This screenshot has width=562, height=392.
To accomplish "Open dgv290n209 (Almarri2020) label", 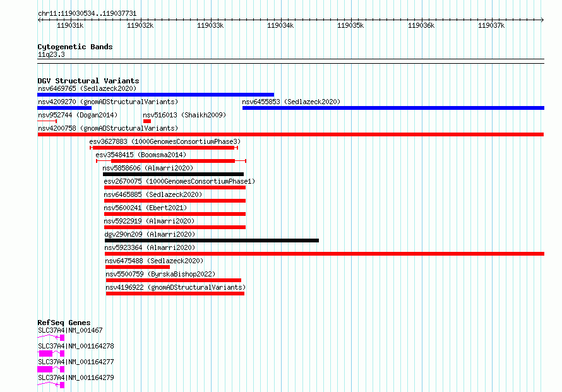I will (150, 234).
